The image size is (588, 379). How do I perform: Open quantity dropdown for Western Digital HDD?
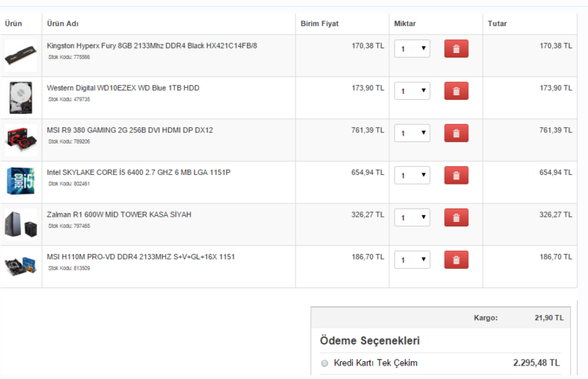point(412,91)
